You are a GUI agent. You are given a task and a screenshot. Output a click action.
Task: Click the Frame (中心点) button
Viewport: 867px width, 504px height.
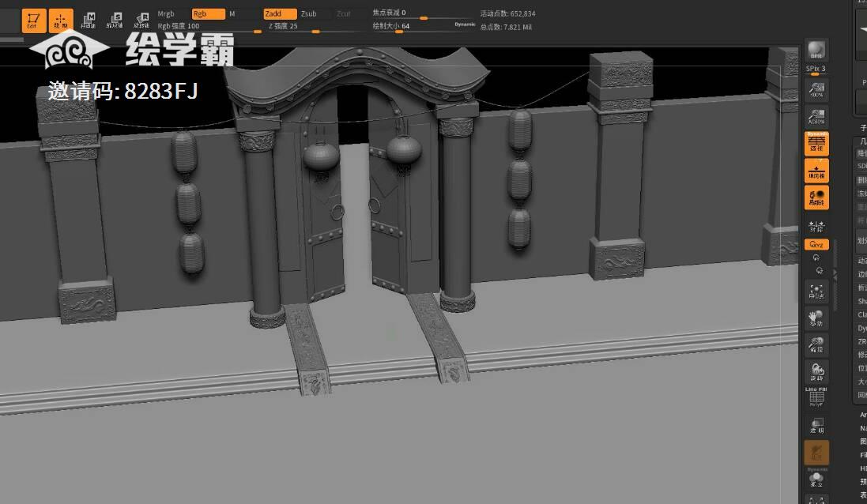pos(816,291)
